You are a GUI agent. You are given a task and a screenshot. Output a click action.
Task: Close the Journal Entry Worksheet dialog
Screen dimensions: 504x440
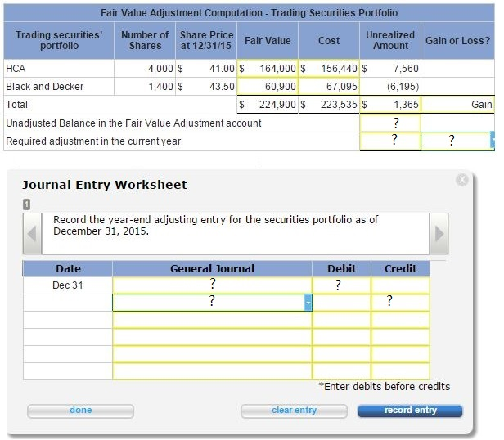pyautogui.click(x=462, y=180)
